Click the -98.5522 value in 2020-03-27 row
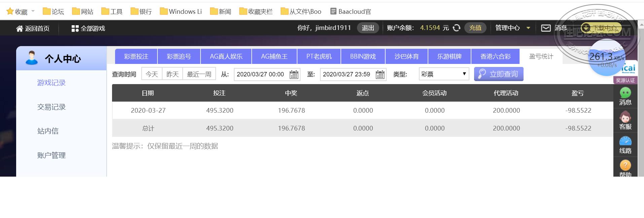Viewport: 644px width, 218px height. click(578, 110)
